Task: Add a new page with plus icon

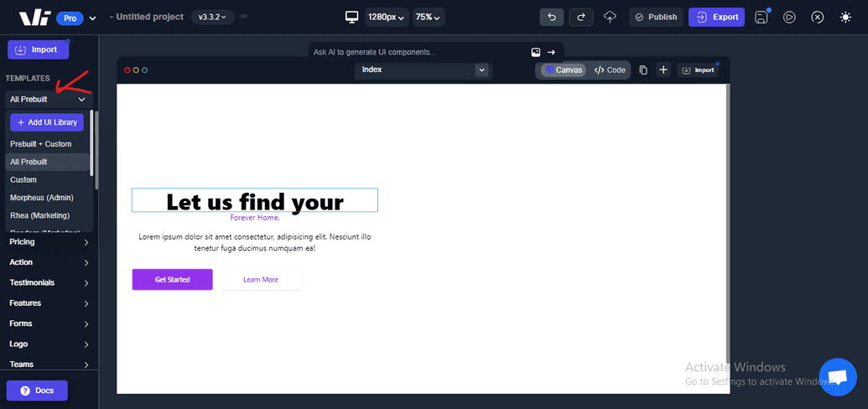Action: click(x=663, y=70)
